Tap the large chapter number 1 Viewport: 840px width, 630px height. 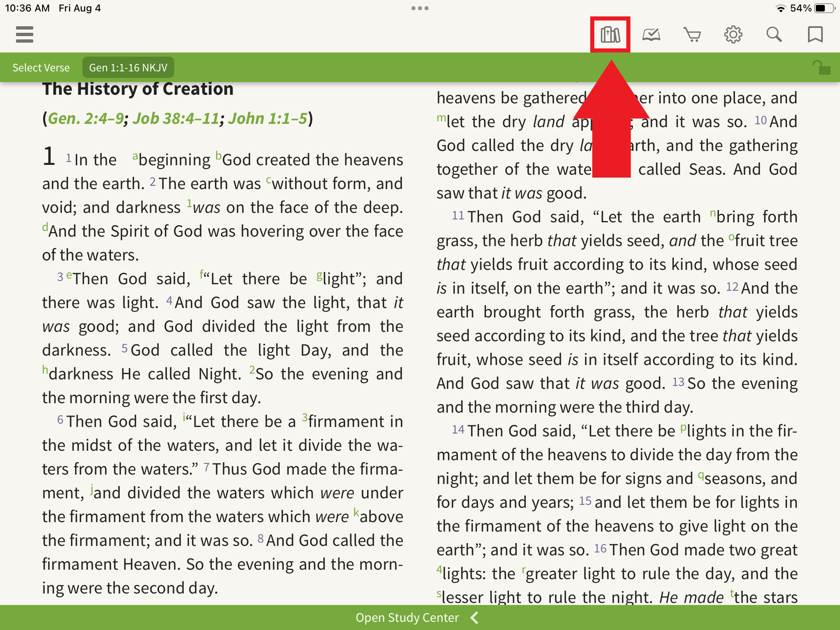point(49,156)
